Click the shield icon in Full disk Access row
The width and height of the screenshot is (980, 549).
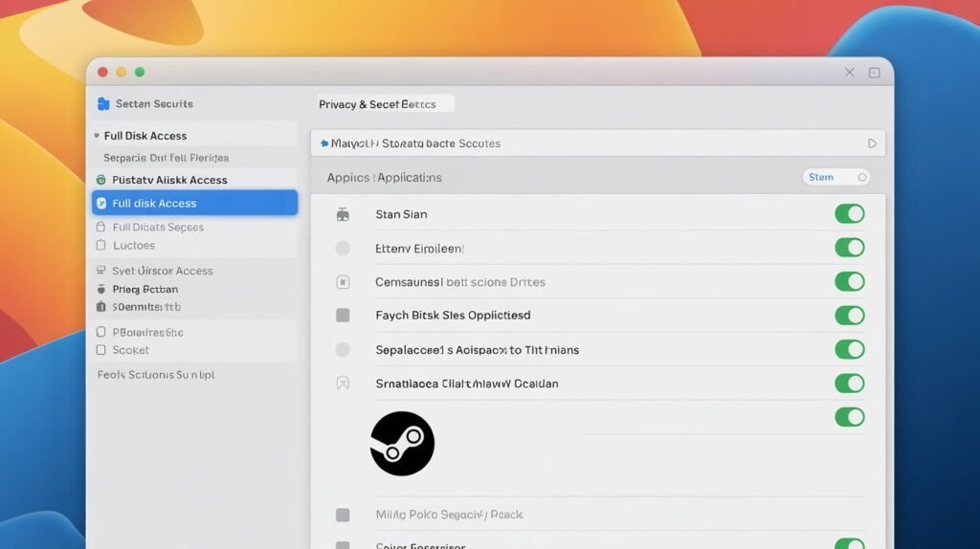click(x=101, y=203)
